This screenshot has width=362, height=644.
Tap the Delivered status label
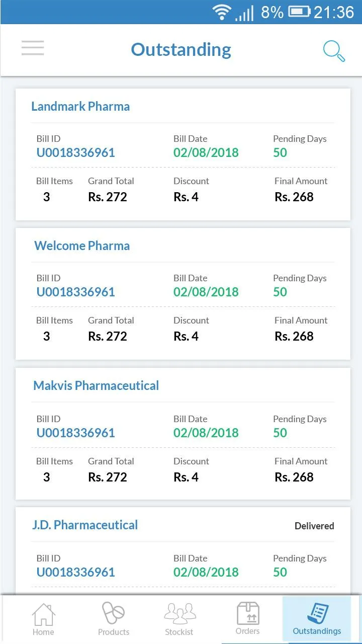[314, 526]
